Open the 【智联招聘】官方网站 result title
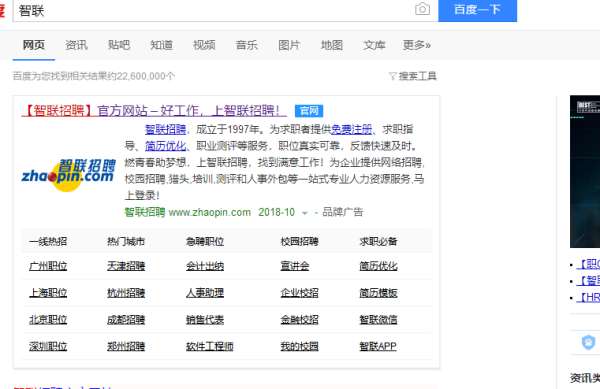600x389 pixels. point(154,111)
